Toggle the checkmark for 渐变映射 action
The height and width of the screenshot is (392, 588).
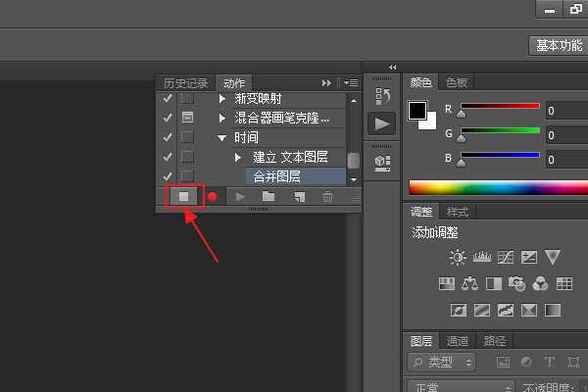point(168,98)
